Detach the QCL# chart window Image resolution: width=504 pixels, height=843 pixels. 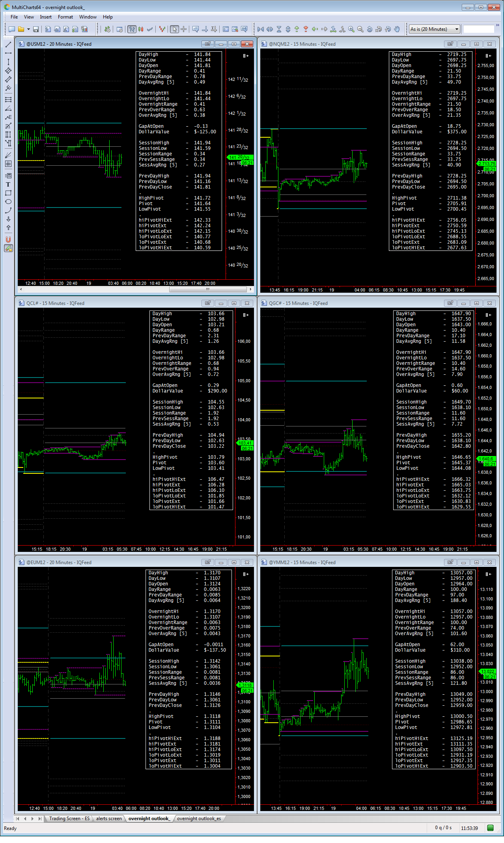(208, 303)
